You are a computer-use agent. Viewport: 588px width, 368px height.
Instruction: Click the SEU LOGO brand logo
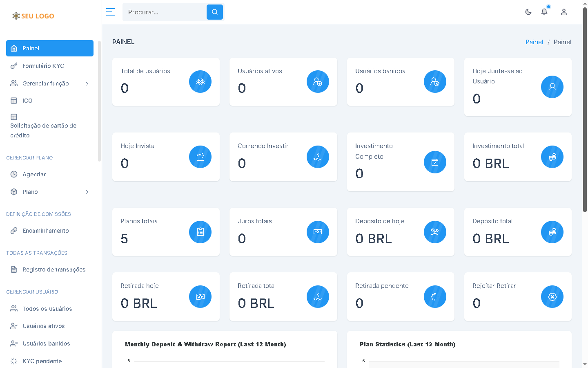click(33, 16)
